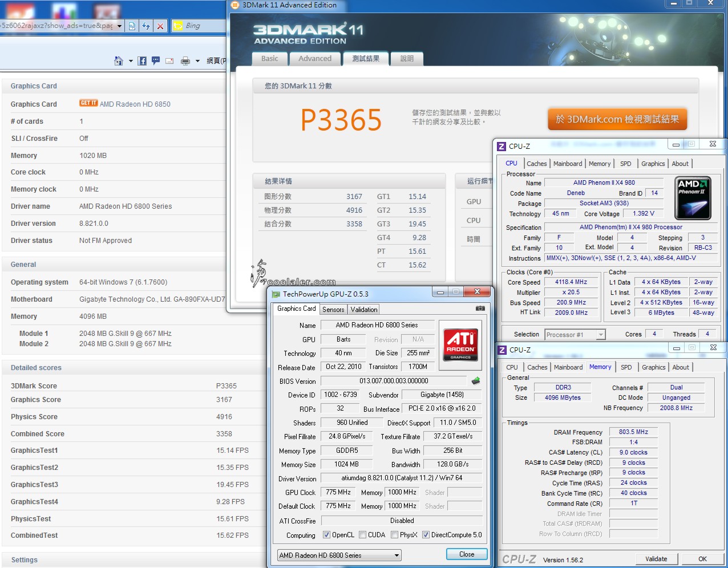Click the GPU-Z camera screenshot icon

coord(480,309)
